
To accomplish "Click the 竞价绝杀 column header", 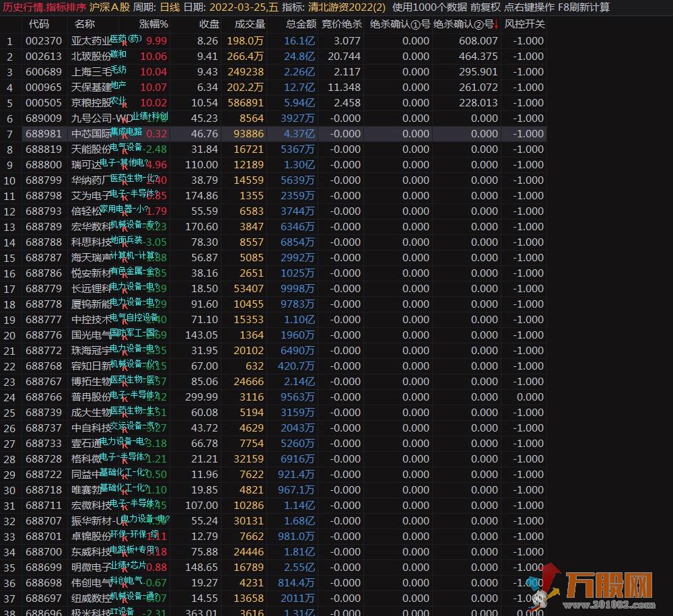I will pos(342,24).
